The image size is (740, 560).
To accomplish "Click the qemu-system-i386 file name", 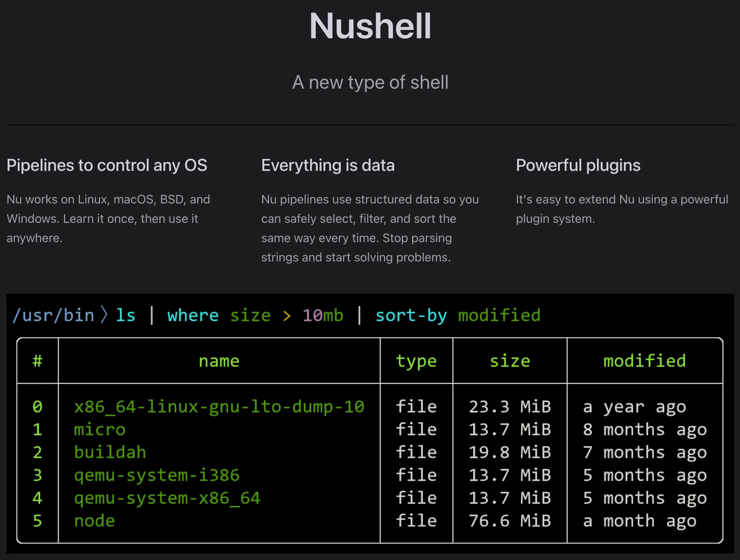I will coord(157,475).
